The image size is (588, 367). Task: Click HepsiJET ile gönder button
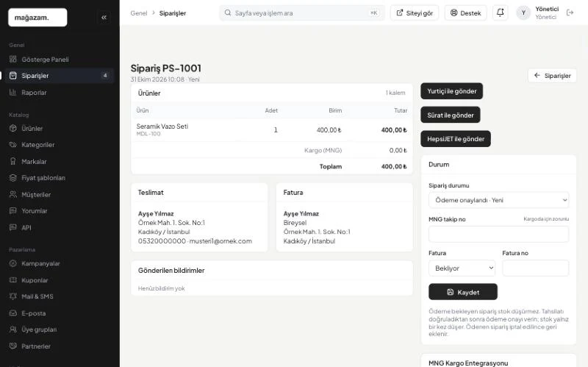point(456,139)
